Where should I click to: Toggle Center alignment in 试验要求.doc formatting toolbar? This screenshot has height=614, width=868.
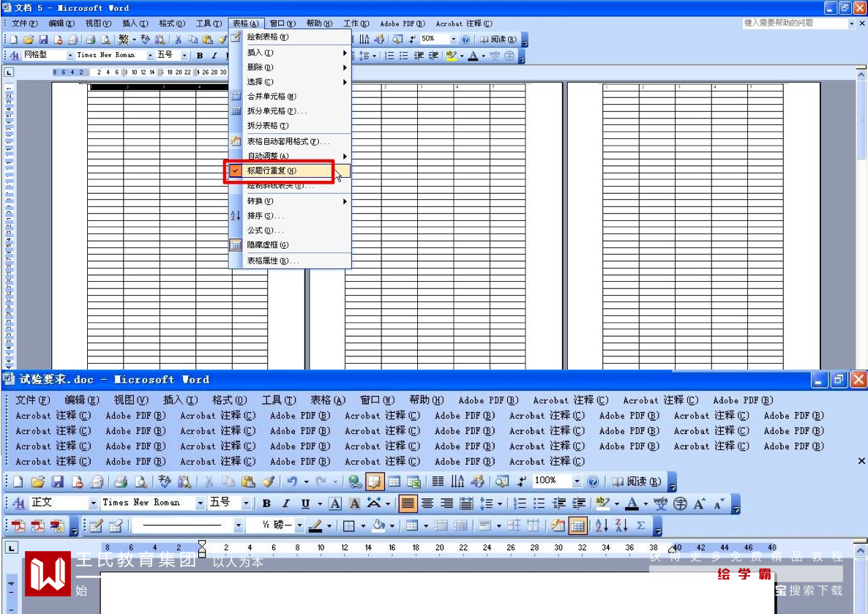point(427,503)
